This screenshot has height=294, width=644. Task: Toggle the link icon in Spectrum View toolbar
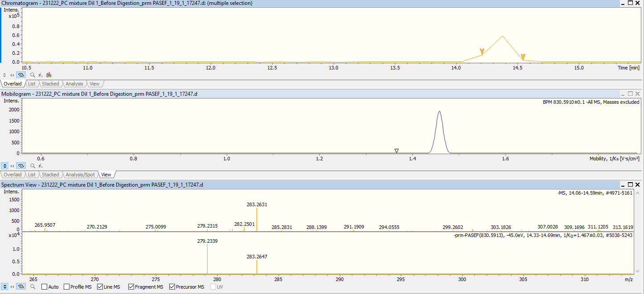tap(20, 286)
